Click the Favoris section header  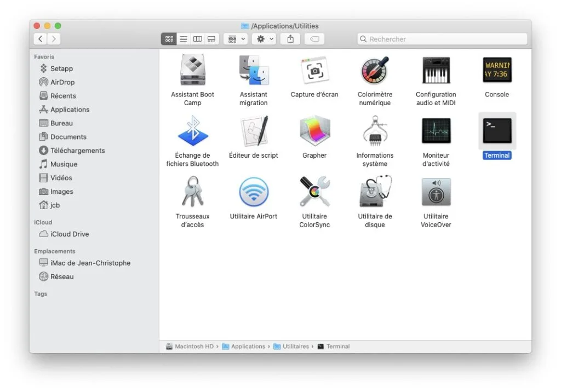(44, 57)
